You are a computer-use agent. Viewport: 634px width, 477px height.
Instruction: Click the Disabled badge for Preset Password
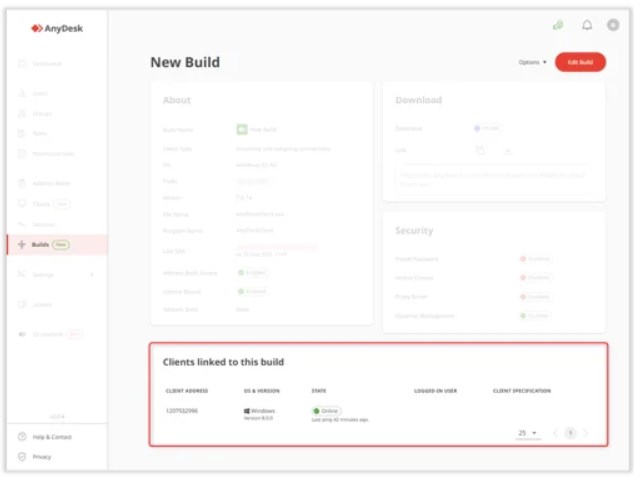pyautogui.click(x=536, y=259)
